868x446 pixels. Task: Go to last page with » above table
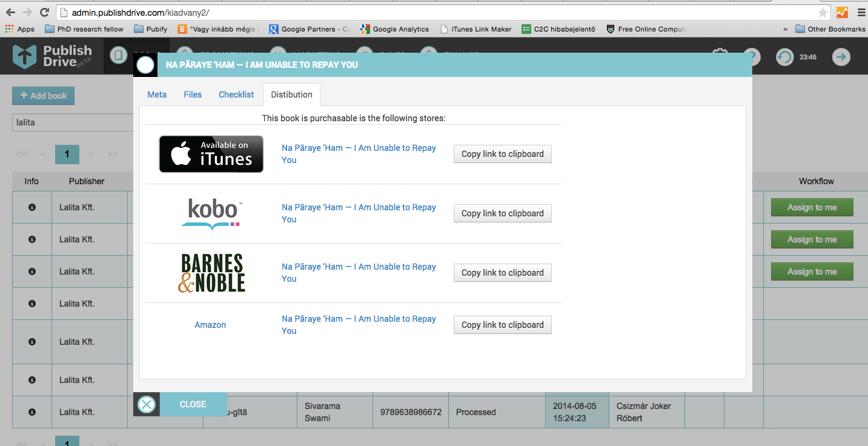(x=112, y=154)
